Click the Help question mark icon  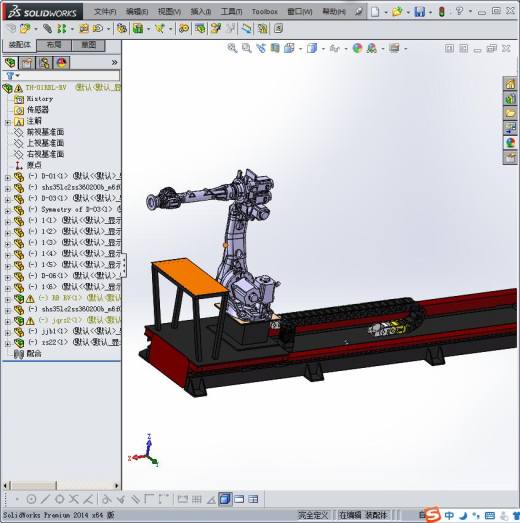tap(459, 11)
